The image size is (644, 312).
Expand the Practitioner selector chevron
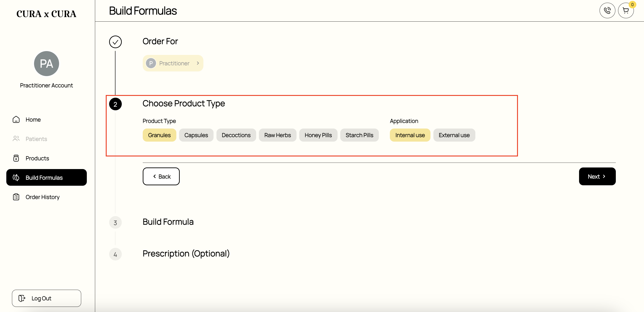[x=198, y=63]
